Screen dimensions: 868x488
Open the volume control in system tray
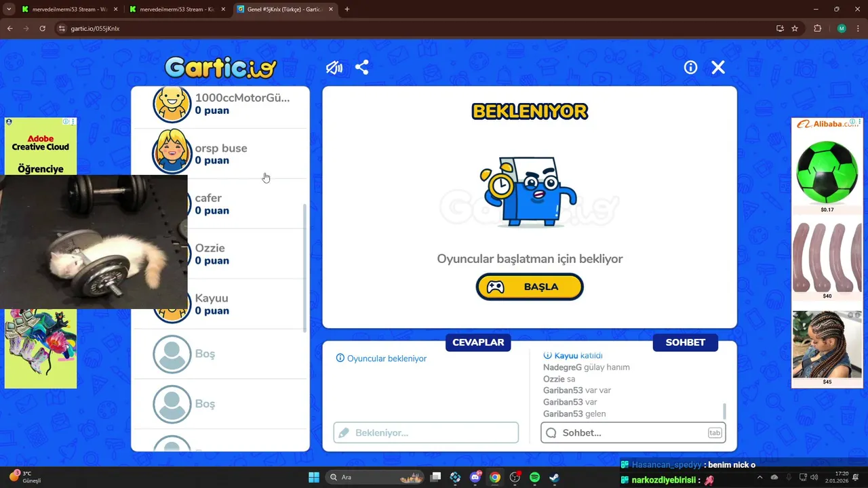tap(814, 477)
